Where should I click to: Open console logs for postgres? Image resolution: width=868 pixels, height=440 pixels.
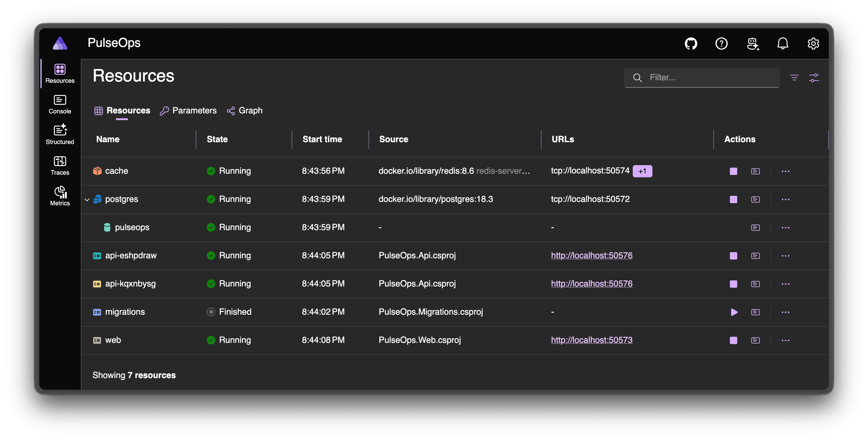pyautogui.click(x=756, y=199)
